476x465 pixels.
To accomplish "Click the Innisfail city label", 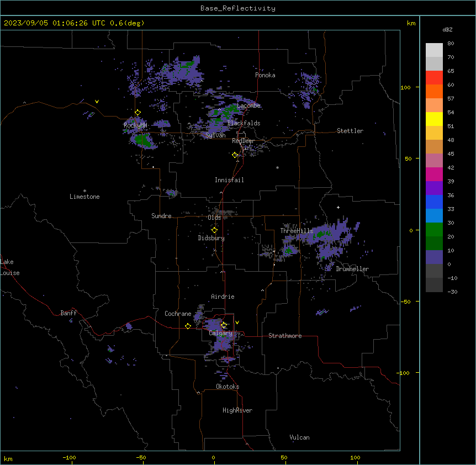I will 229,180.
